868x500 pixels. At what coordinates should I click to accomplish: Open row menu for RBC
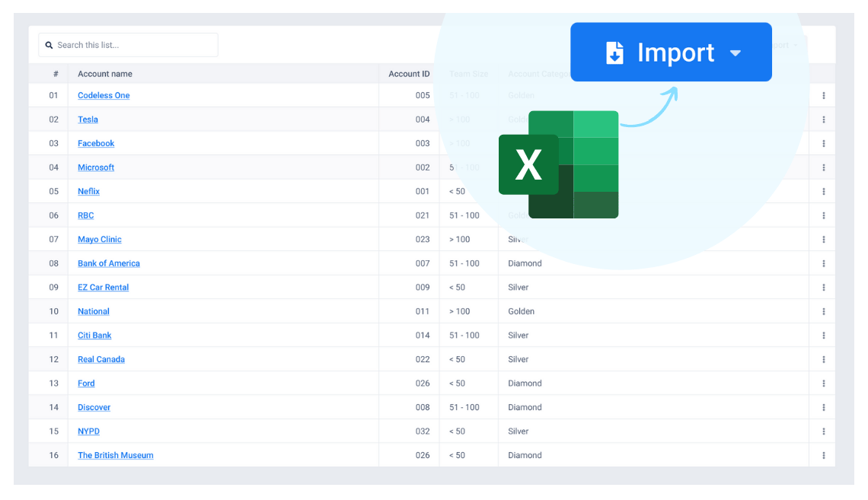824,215
